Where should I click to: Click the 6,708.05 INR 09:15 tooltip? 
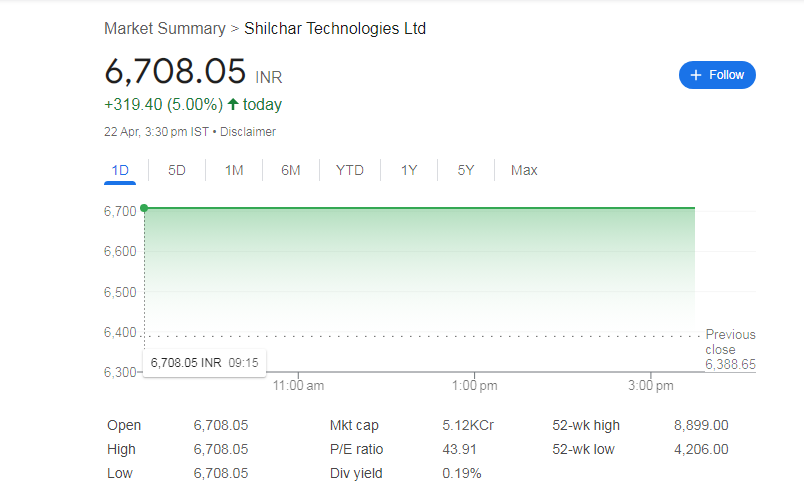pos(205,363)
